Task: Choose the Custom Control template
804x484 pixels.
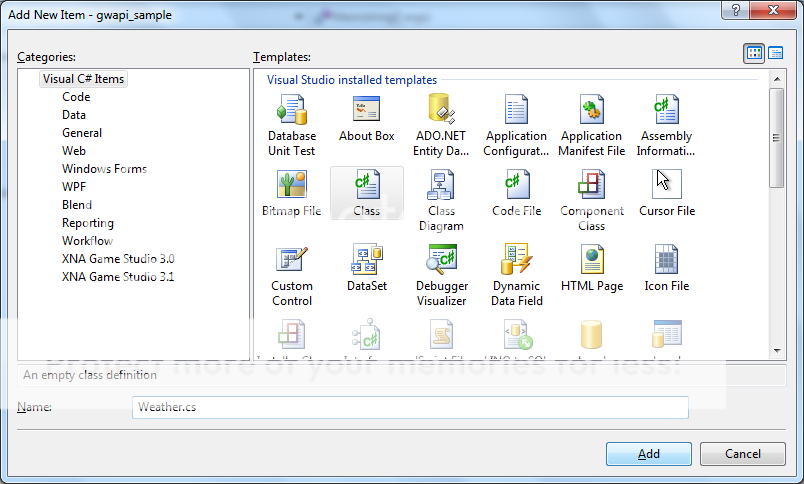Action: coord(292,275)
